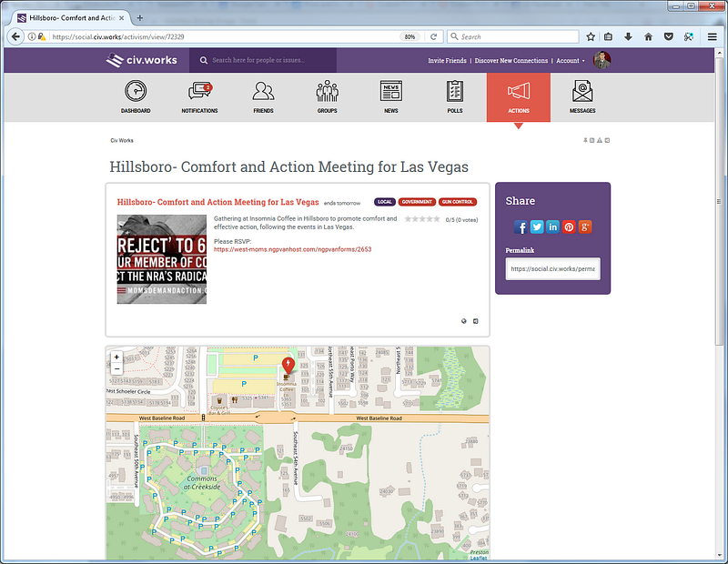Share this event on Twitter

[x=537, y=227]
